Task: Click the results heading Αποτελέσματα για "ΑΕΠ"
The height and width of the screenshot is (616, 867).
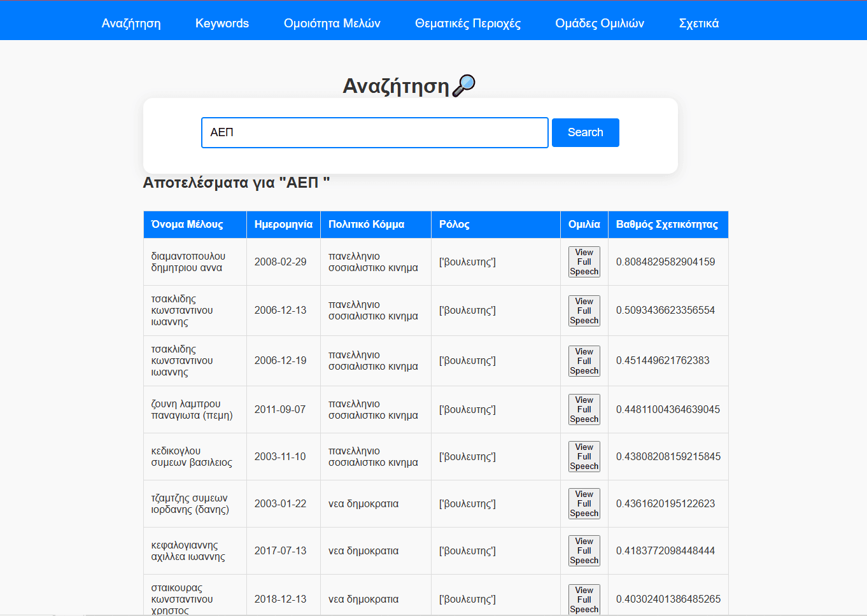Action: coord(236,183)
